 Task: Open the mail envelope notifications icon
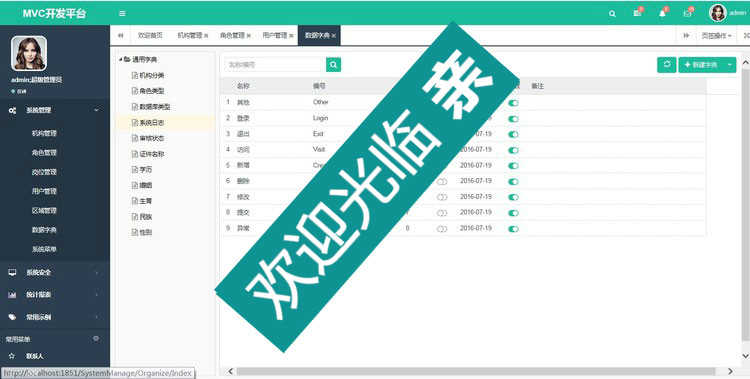click(x=638, y=12)
